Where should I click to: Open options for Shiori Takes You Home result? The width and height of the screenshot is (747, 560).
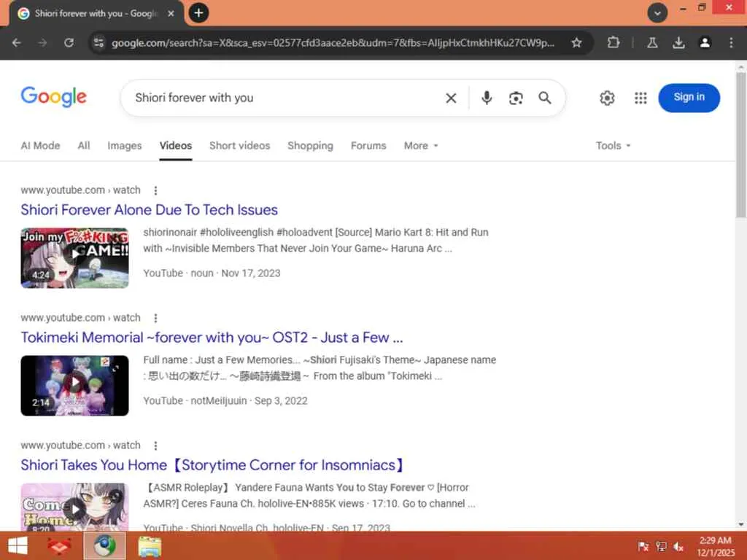(155, 446)
